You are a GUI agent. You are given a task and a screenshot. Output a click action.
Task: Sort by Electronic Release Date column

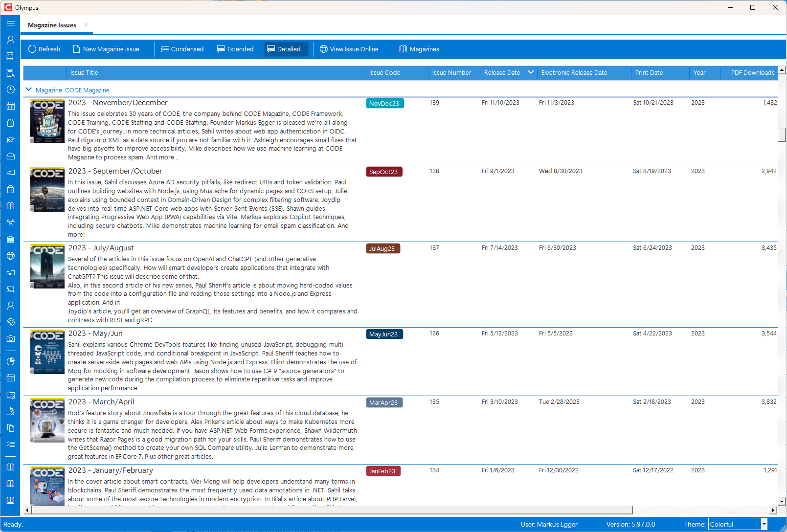click(584, 73)
